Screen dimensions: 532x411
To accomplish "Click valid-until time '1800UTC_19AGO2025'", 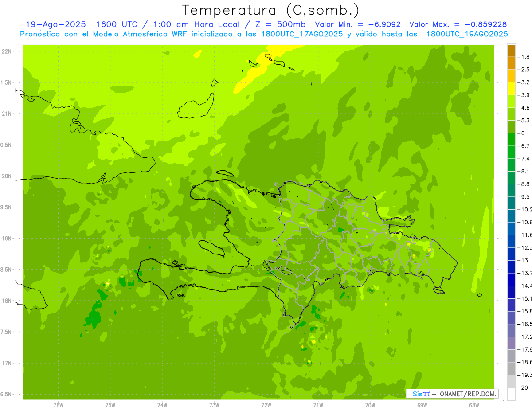I will (x=467, y=34).
